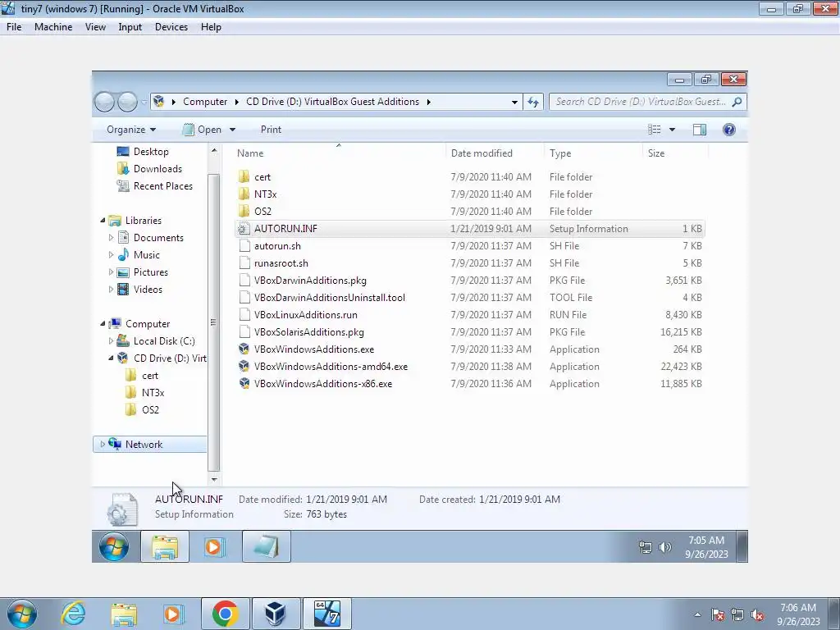Open Chrome from host taskbar
840x630 pixels.
(x=225, y=614)
